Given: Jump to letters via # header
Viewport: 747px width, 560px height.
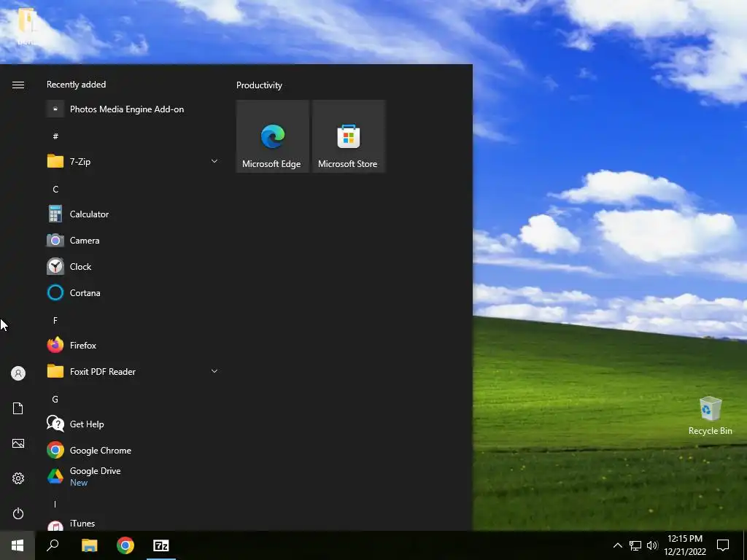Looking at the screenshot, I should 55,136.
